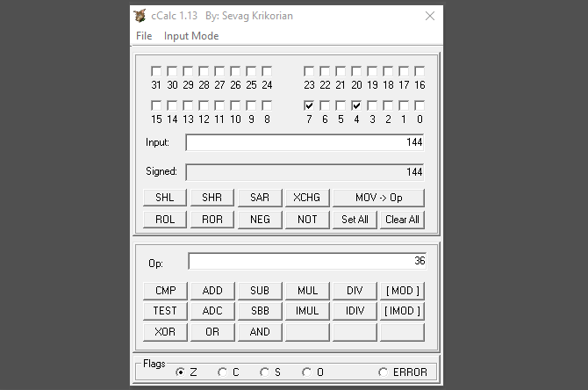This screenshot has width=588, height=390.
Task: Close the cCalc window
Action: pos(430,16)
